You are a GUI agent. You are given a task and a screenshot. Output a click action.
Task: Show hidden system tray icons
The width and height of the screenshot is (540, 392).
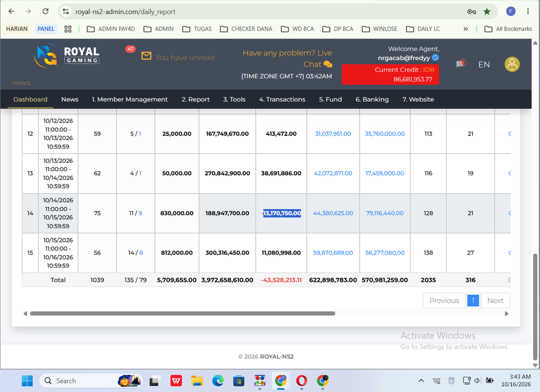click(x=421, y=380)
